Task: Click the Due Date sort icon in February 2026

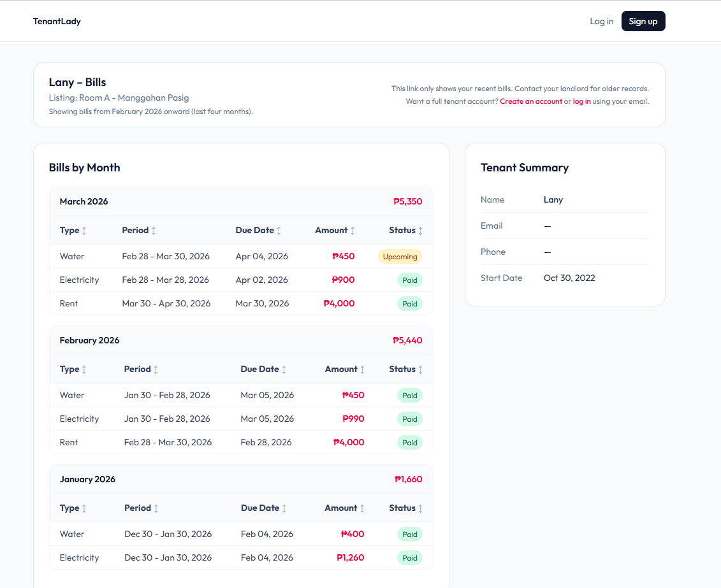Action: click(284, 369)
